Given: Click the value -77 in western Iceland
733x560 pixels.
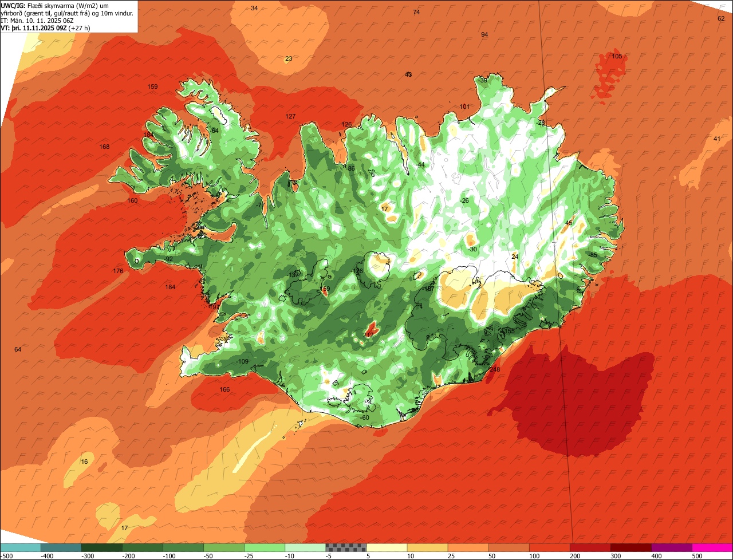Looking at the screenshot, I should tap(260, 205).
